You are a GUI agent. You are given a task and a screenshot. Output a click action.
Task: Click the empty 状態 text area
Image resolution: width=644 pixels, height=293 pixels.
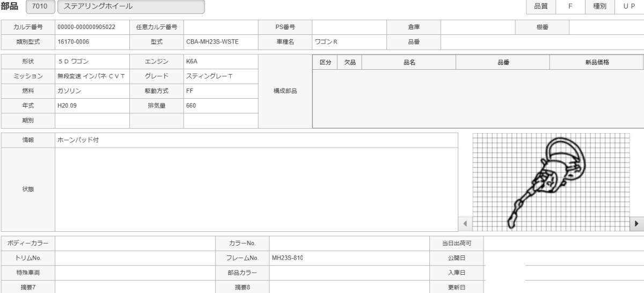point(257,189)
